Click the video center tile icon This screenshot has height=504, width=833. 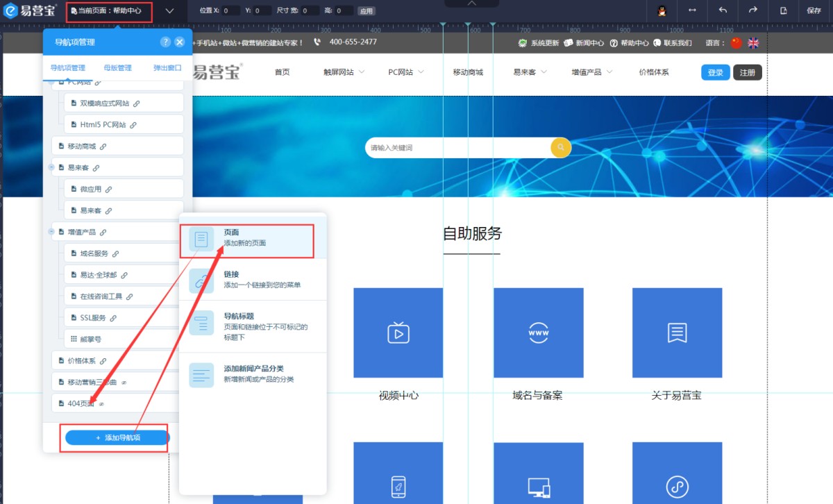(x=398, y=333)
